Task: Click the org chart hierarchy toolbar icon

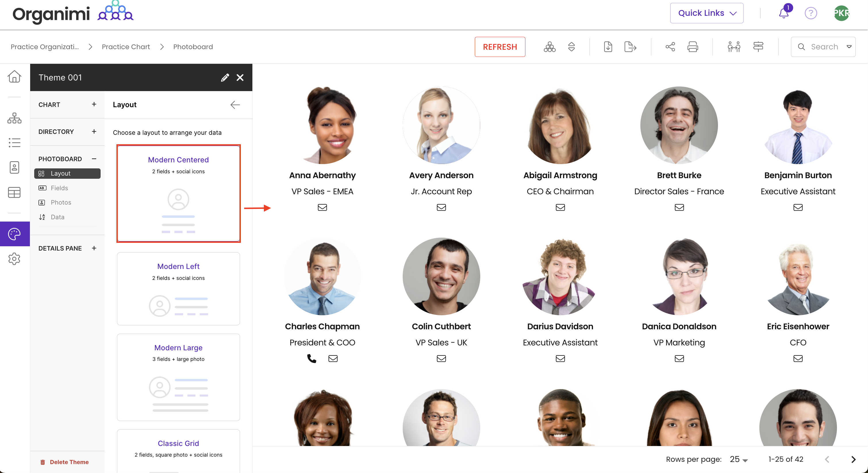Action: (550, 47)
